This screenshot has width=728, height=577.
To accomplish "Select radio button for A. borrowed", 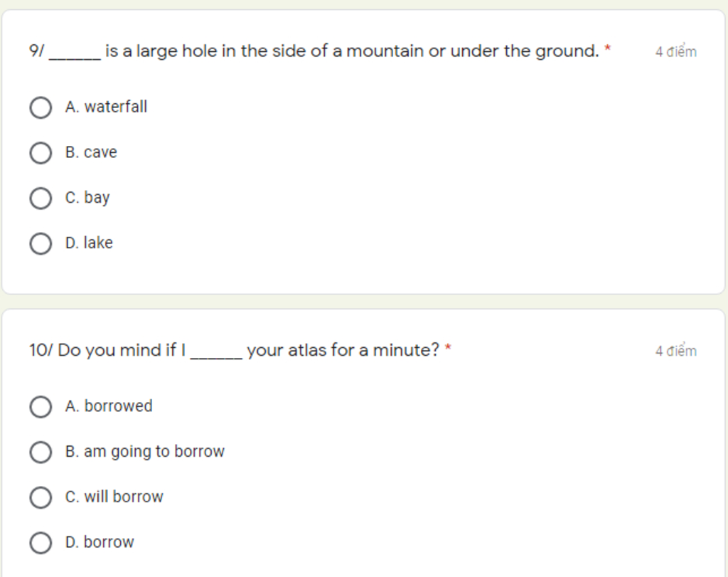I will (41, 407).
